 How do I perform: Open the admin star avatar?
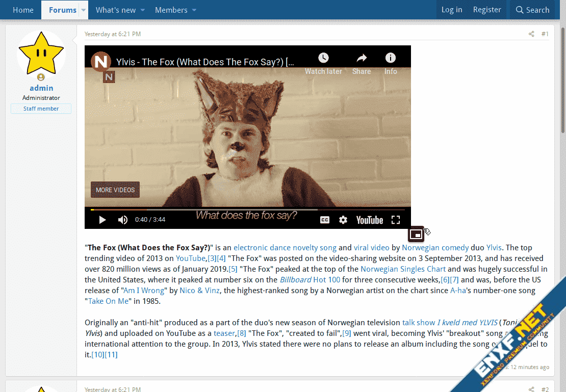(41, 53)
